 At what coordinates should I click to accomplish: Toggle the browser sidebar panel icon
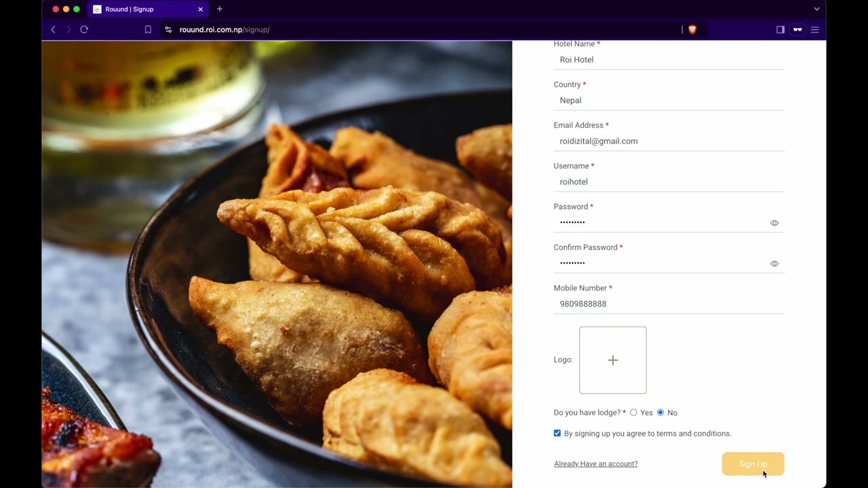(781, 30)
